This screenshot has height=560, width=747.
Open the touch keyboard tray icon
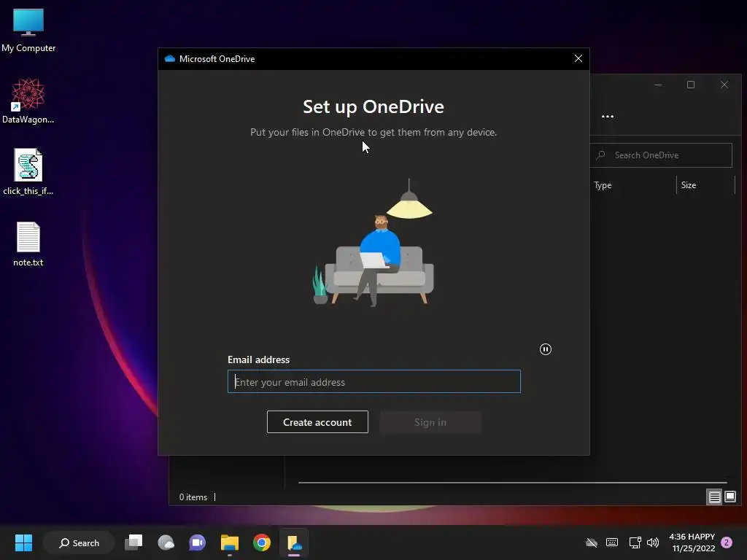pyautogui.click(x=612, y=542)
